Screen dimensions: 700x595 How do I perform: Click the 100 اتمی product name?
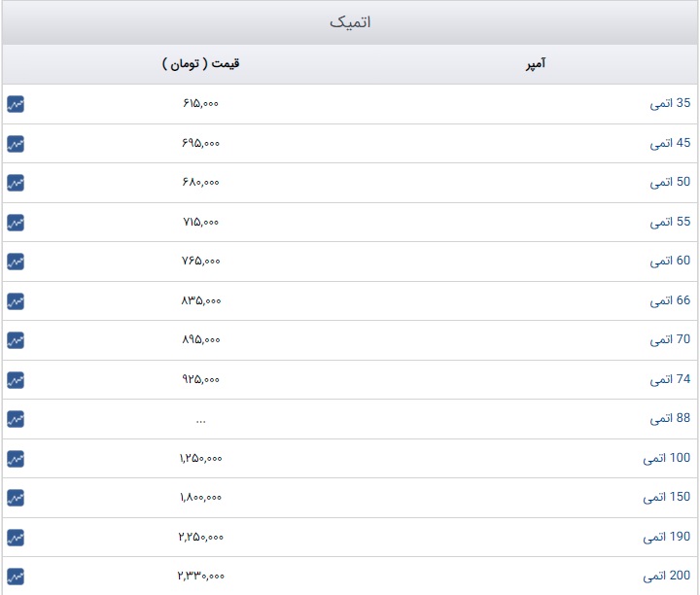coord(667,458)
